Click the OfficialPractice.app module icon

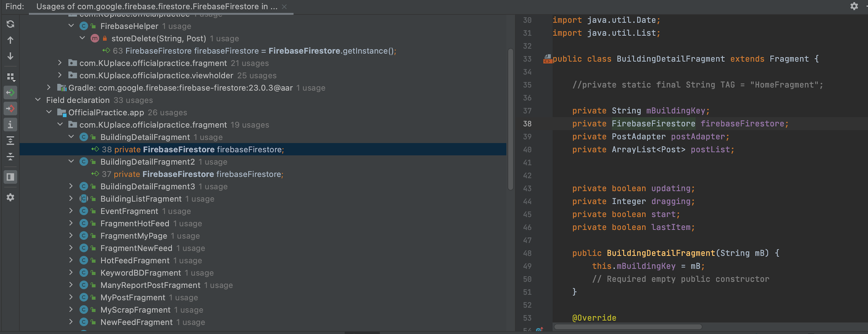(x=61, y=112)
